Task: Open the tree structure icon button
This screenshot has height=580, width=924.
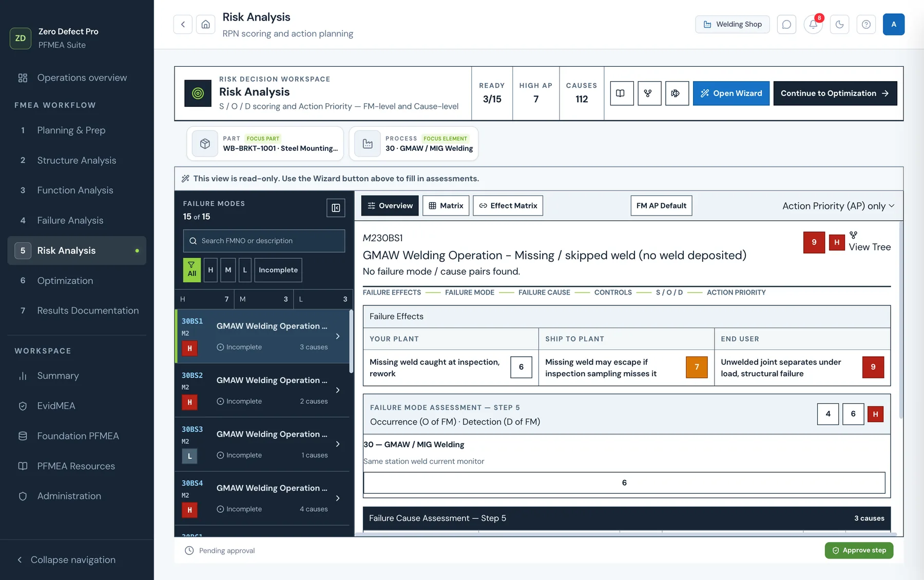Action: click(x=649, y=93)
